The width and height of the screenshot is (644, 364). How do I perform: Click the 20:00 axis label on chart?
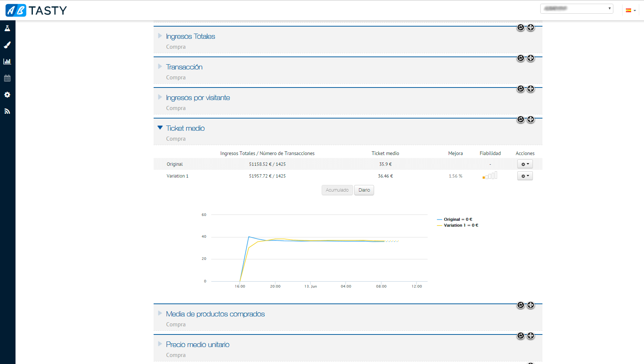(x=275, y=286)
